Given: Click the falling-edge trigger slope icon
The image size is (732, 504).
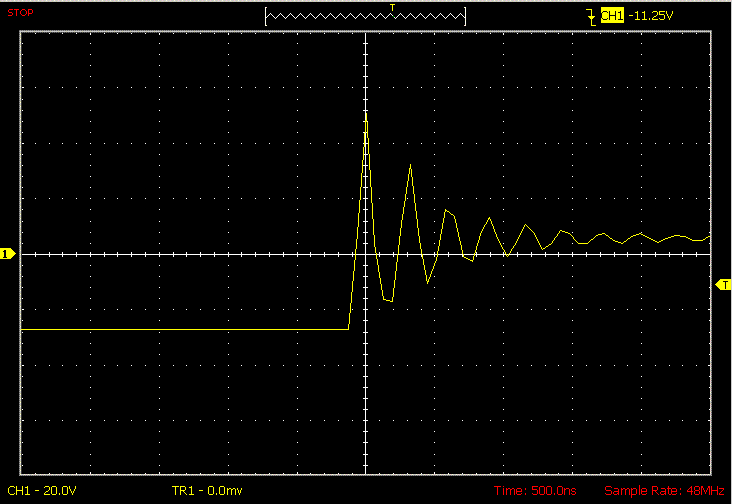Looking at the screenshot, I should click(591, 17).
